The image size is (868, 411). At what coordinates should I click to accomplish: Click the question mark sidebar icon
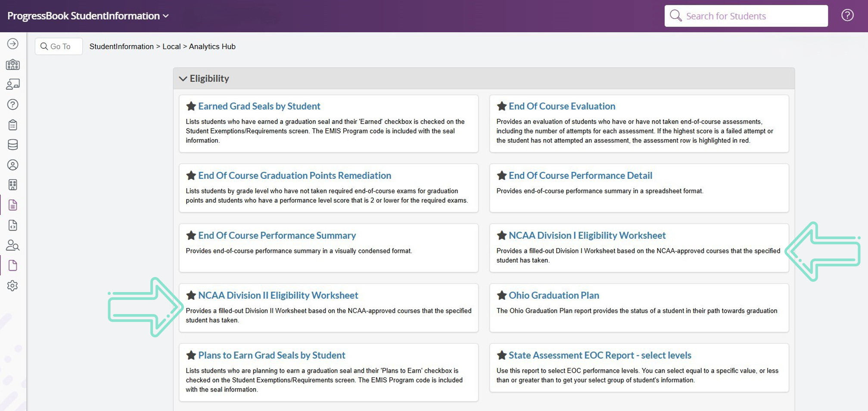click(13, 105)
